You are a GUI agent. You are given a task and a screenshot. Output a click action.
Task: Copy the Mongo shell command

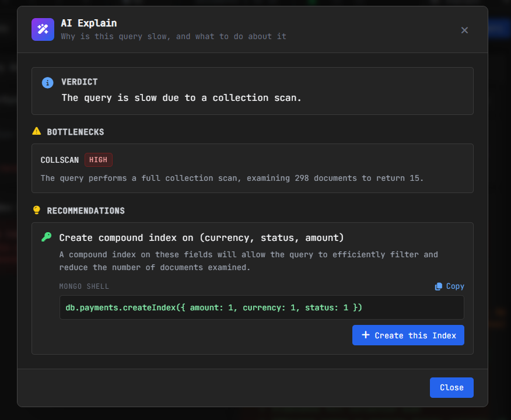click(449, 286)
